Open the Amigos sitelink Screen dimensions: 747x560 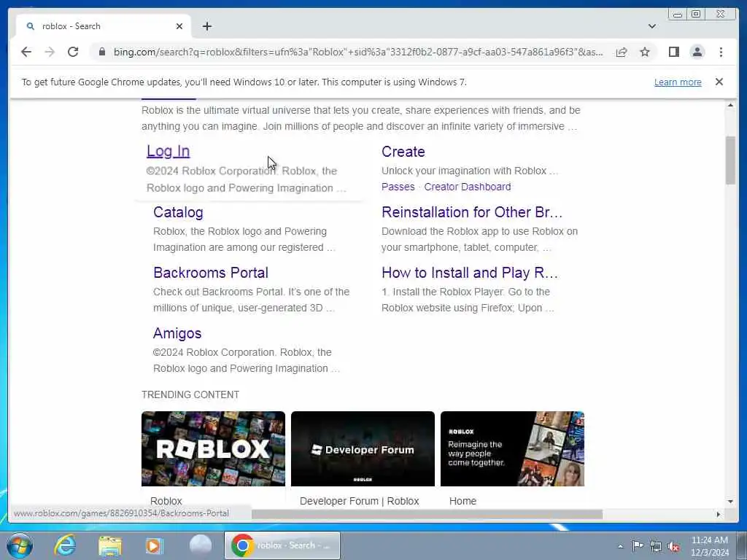(x=177, y=333)
